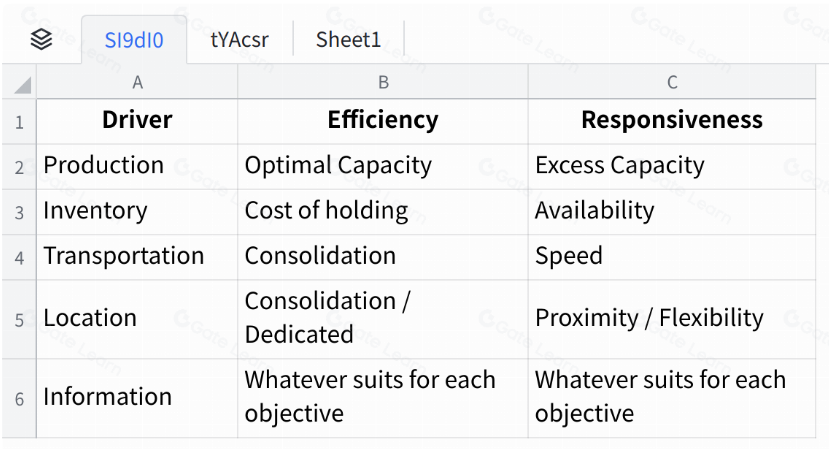Select the Responsiveness header cell
The image size is (829, 449).
672,122
